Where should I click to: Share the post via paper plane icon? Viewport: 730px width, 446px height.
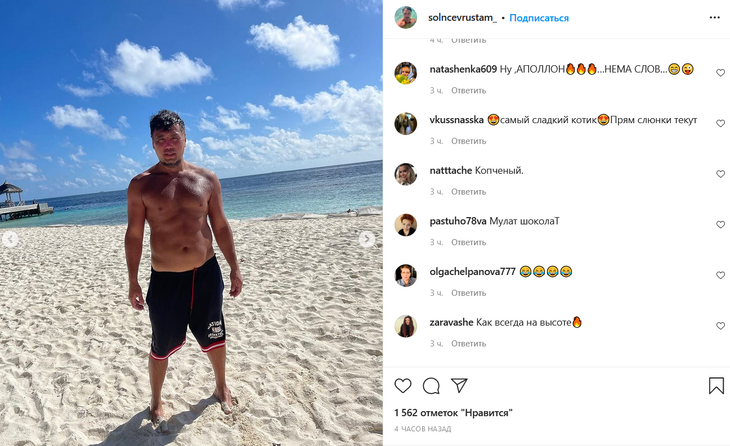(x=459, y=386)
